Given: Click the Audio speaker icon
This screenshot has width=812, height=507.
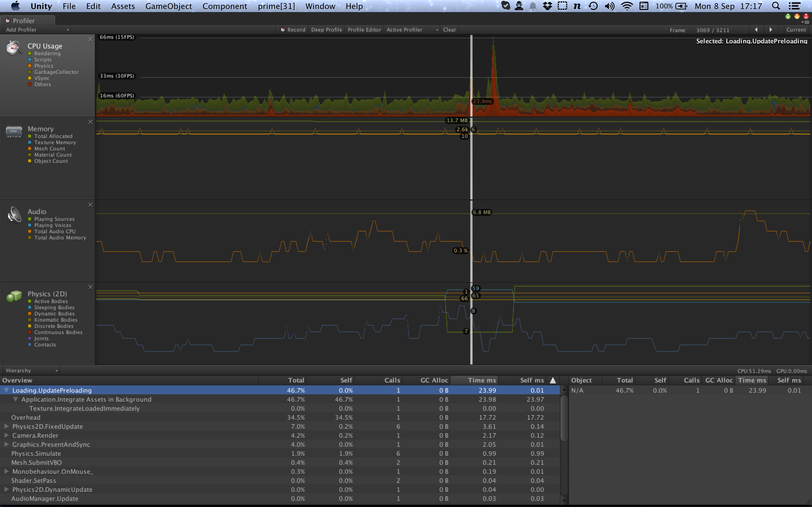Looking at the screenshot, I should [x=14, y=214].
